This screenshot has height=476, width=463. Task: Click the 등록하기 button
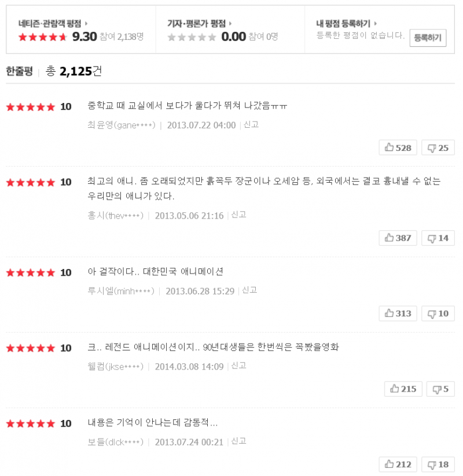click(x=428, y=38)
